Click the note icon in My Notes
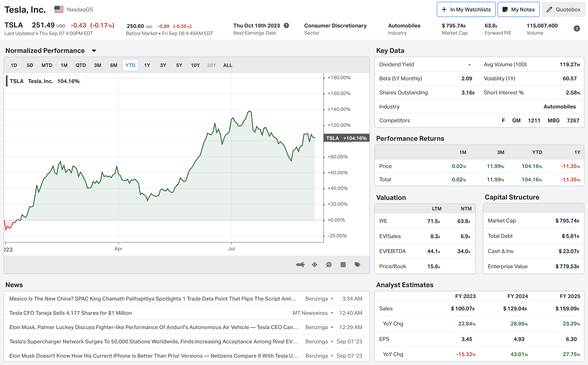Image resolution: width=588 pixels, height=365 pixels. [505, 9]
